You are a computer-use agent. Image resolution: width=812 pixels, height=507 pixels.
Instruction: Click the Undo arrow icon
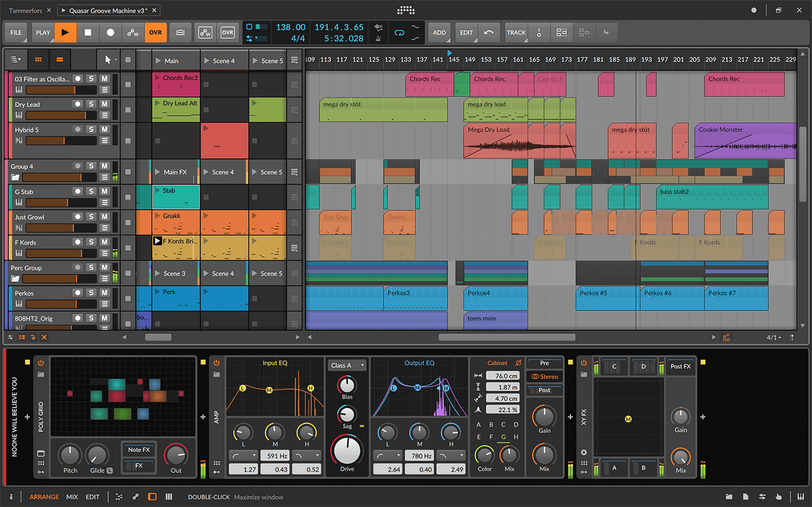pos(489,33)
